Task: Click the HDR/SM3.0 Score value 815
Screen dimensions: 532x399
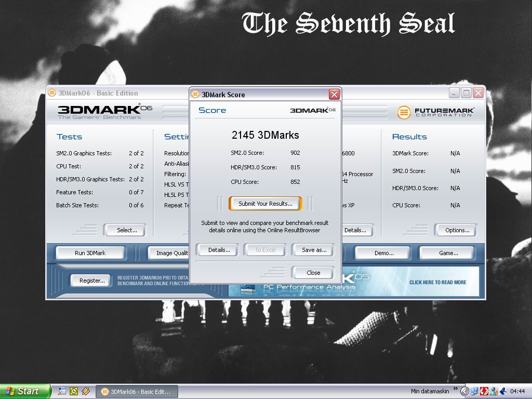Action: click(x=295, y=167)
